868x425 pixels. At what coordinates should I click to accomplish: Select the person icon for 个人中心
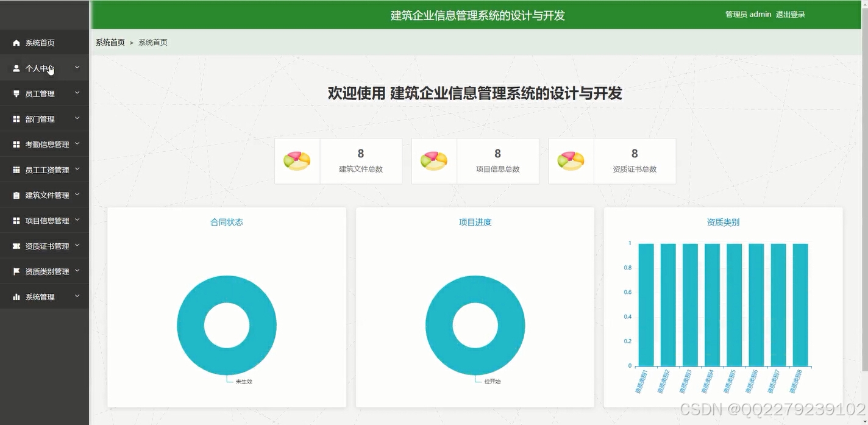coord(16,67)
